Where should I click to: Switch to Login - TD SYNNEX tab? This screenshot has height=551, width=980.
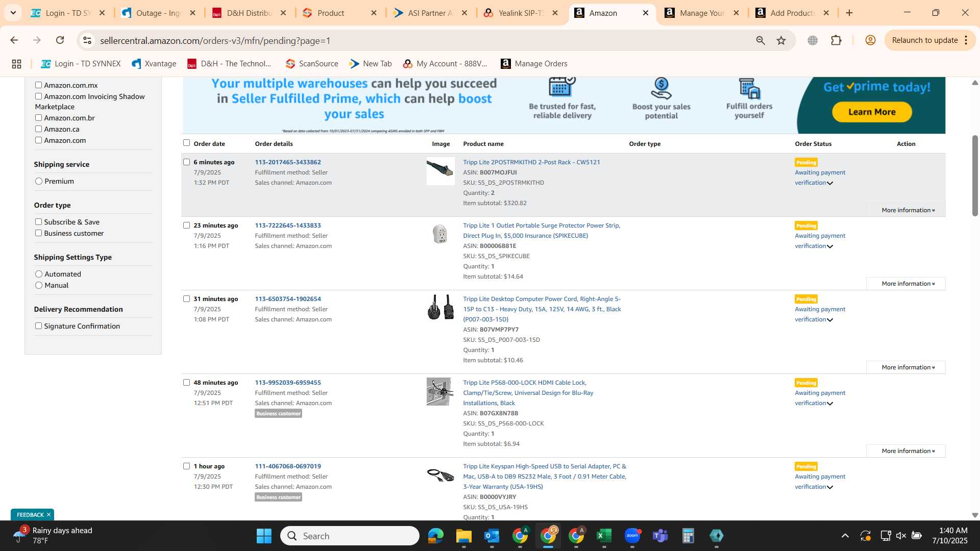click(67, 13)
